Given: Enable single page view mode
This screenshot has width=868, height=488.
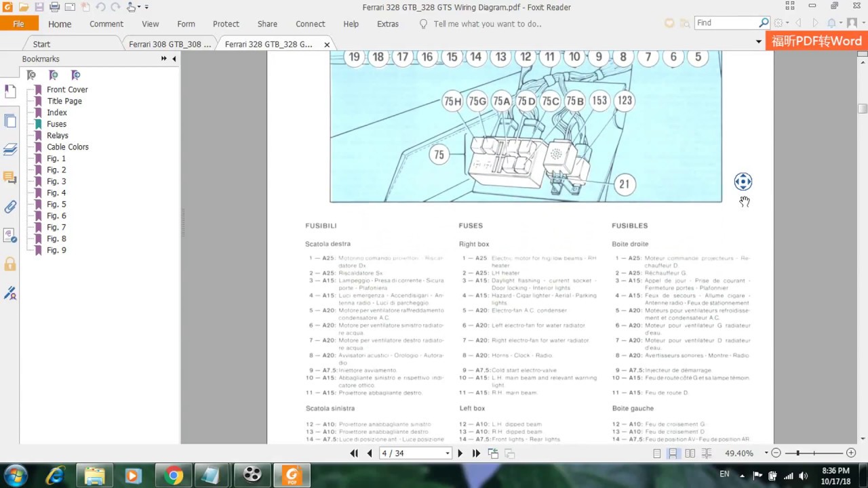Looking at the screenshot, I should tap(656, 453).
